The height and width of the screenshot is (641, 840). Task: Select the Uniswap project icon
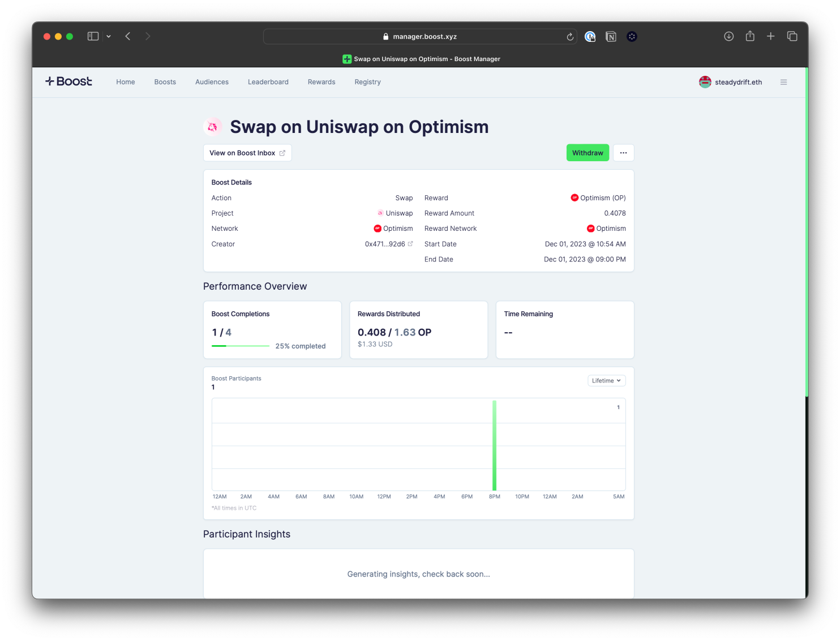click(380, 213)
